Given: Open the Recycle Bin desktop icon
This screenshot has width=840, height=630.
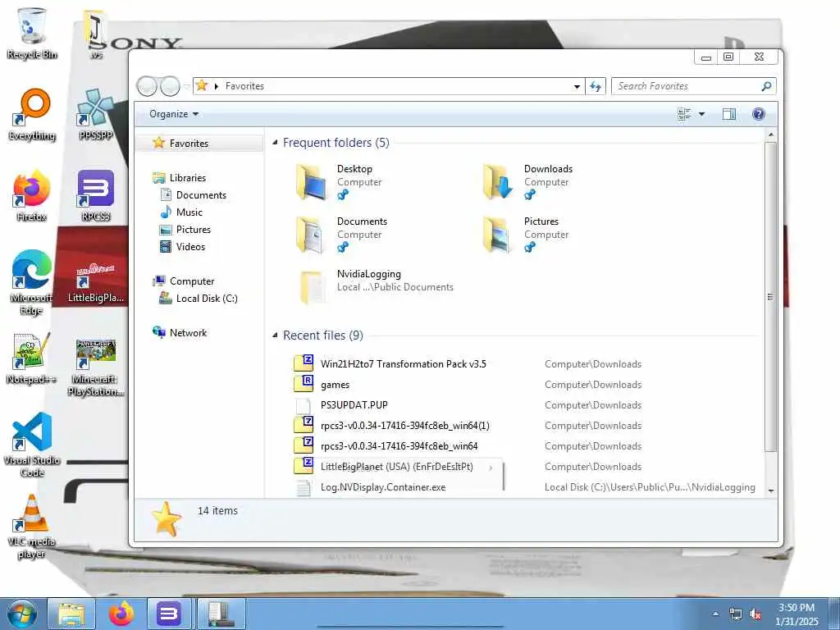Looking at the screenshot, I should click(x=32, y=33).
